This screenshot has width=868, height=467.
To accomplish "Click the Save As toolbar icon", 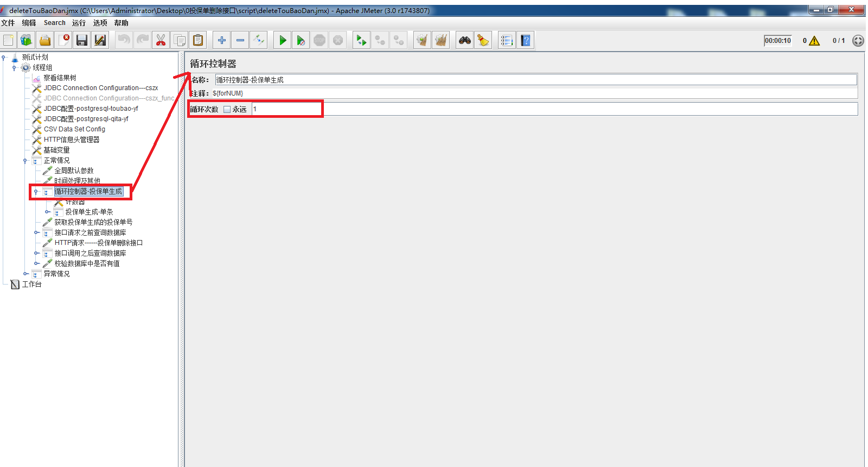I will (100, 40).
